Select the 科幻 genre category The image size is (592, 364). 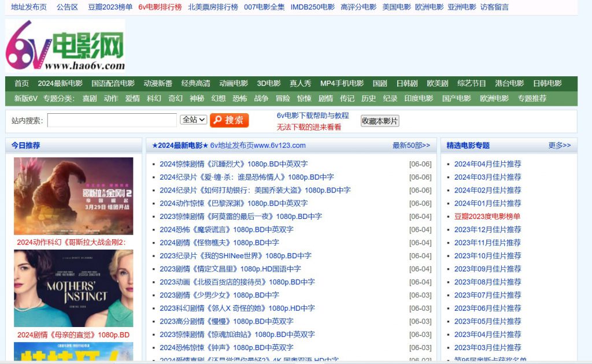154,98
